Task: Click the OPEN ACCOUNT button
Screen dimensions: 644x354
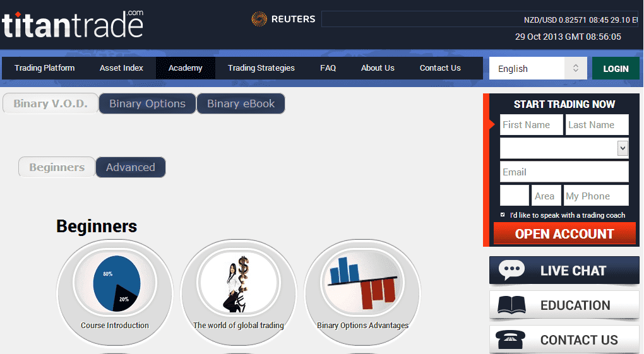Action: point(564,233)
